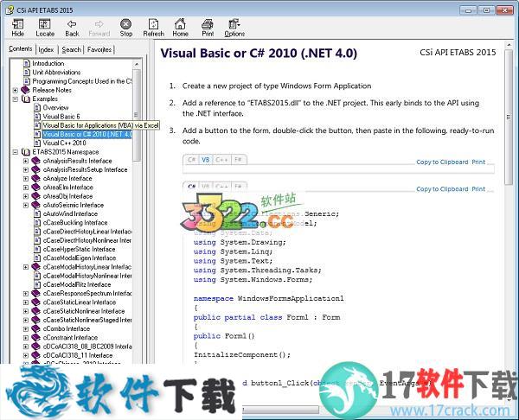
Task: Open cCaseModalEigen Interface topic
Action: (80, 258)
